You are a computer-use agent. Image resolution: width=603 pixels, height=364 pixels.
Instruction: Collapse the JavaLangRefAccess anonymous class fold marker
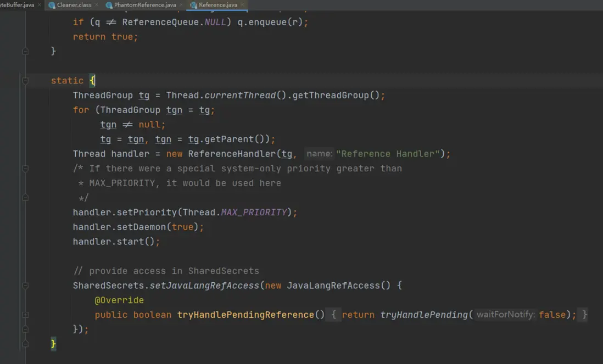[25, 285]
